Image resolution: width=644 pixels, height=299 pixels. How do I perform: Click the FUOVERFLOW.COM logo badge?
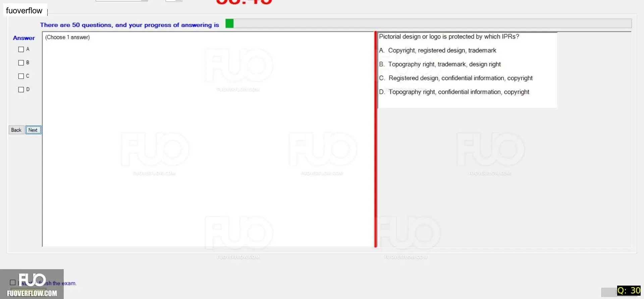tap(32, 284)
